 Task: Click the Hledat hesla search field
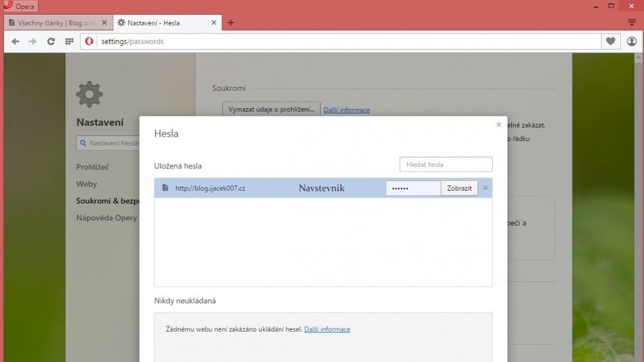pyautogui.click(x=446, y=165)
